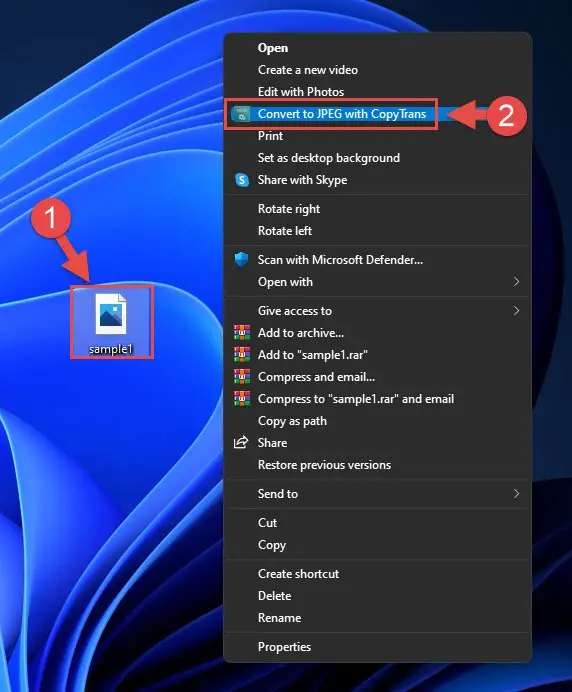This screenshot has height=692, width=572.
Task: Choose Share with Skype
Action: tap(377, 180)
